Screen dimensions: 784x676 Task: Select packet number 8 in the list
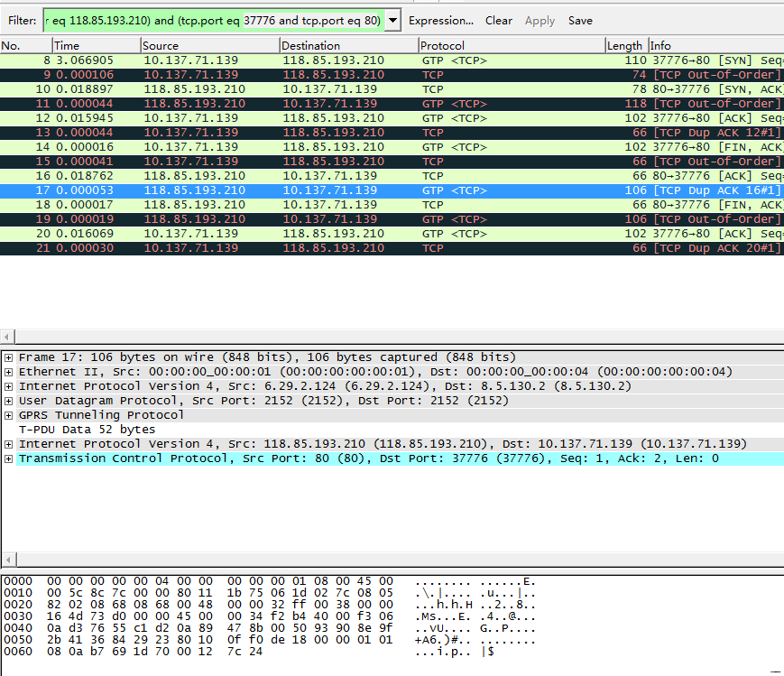271,60
